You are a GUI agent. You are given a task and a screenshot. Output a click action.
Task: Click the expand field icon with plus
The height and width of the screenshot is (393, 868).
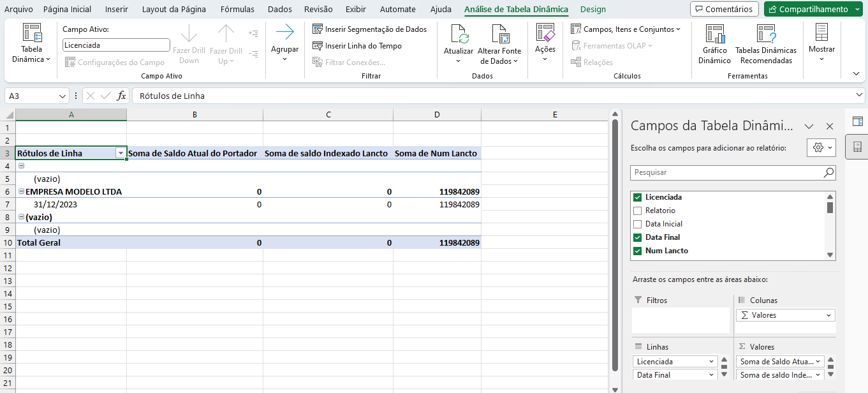point(253,34)
